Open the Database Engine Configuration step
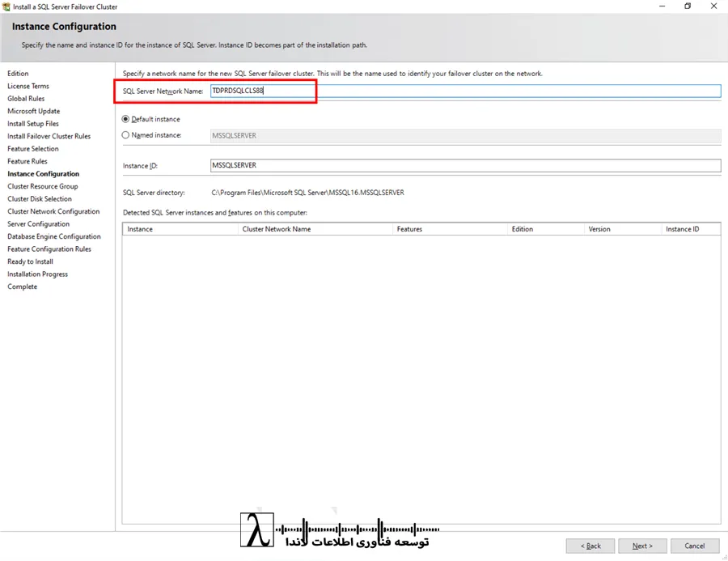The image size is (728, 561). tap(54, 236)
